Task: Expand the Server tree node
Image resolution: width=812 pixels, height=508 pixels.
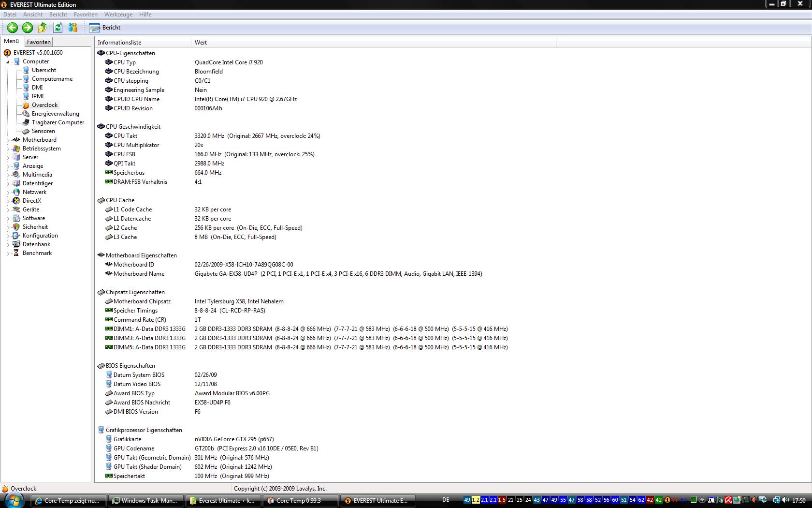Action: [x=8, y=158]
